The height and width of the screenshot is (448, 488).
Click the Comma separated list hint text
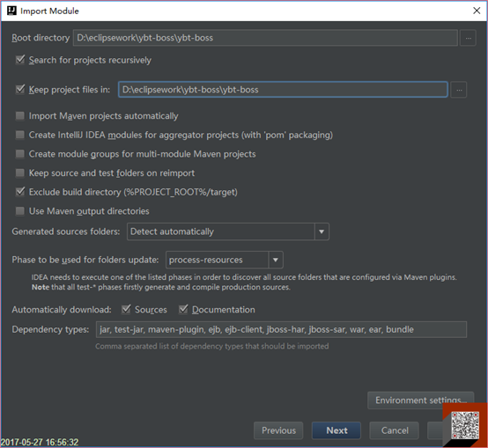(212, 346)
